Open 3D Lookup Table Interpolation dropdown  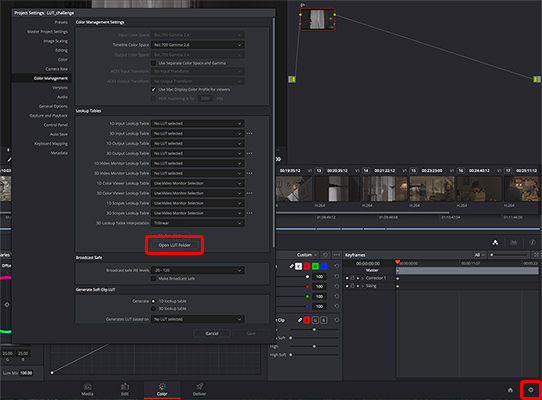coord(197,223)
